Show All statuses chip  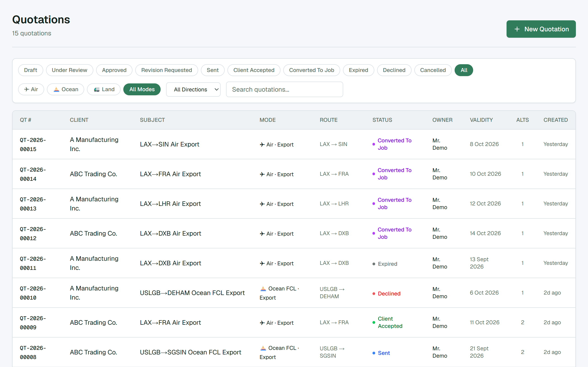pyautogui.click(x=464, y=70)
